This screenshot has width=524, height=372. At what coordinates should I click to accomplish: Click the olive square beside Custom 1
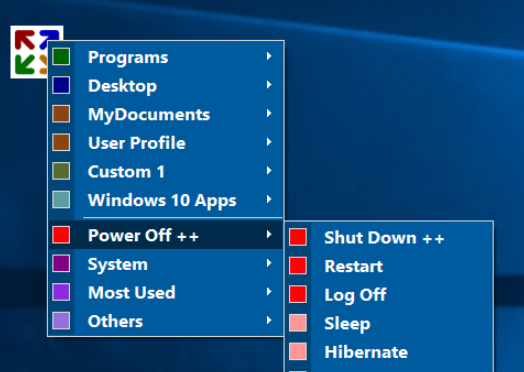[x=61, y=171]
